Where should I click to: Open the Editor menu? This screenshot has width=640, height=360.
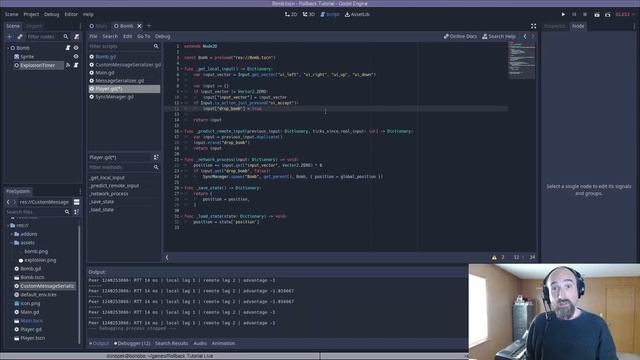[71, 14]
